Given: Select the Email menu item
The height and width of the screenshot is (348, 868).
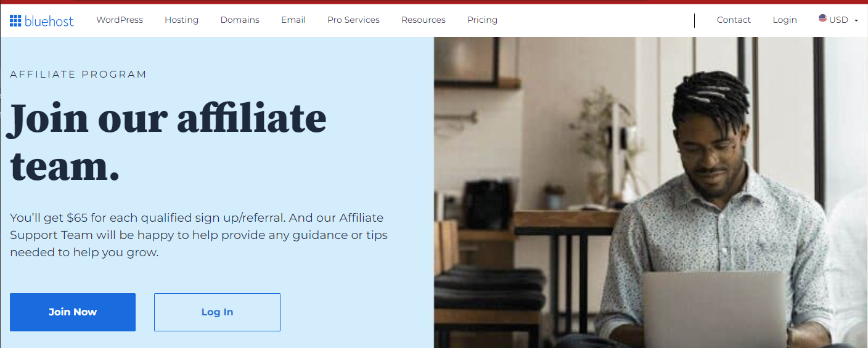Looking at the screenshot, I should [293, 20].
